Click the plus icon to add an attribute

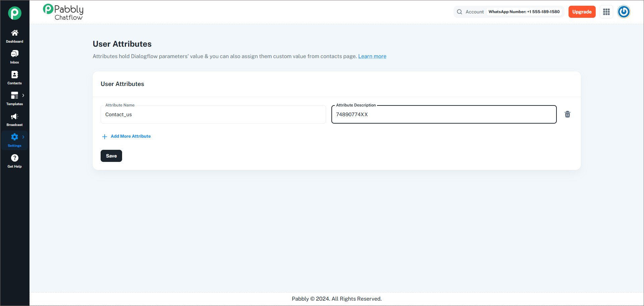(x=105, y=137)
